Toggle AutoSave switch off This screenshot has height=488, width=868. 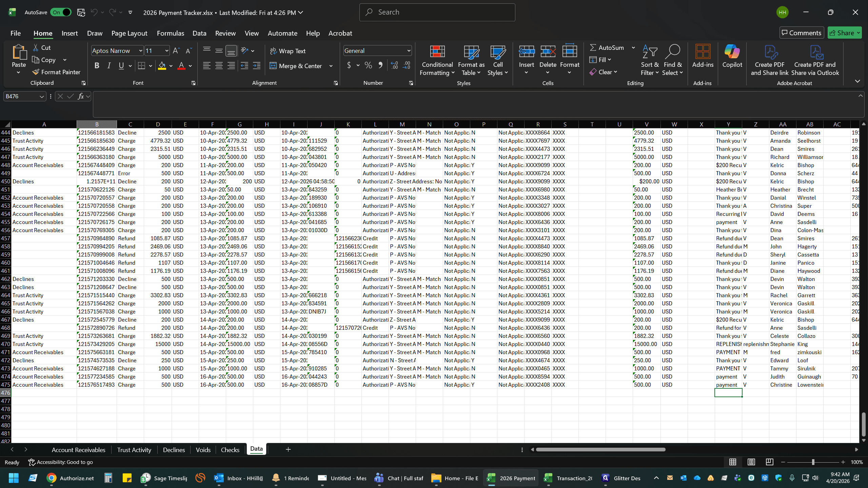61,13
